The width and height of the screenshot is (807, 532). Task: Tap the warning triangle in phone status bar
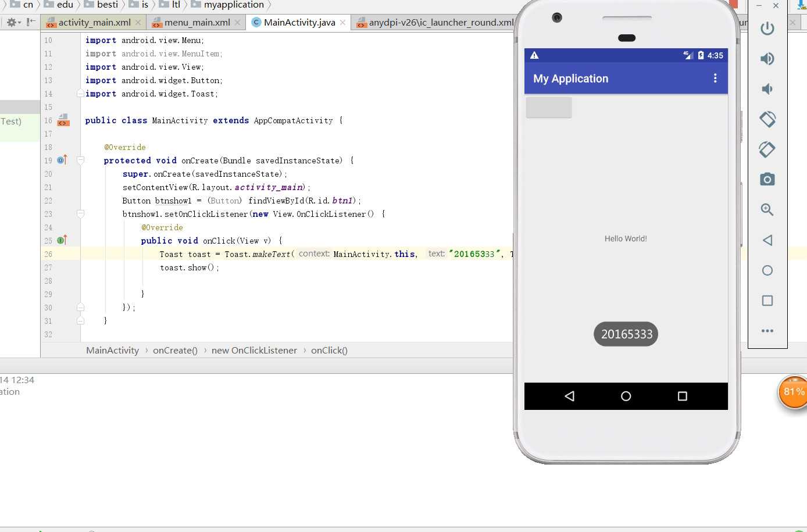point(534,55)
